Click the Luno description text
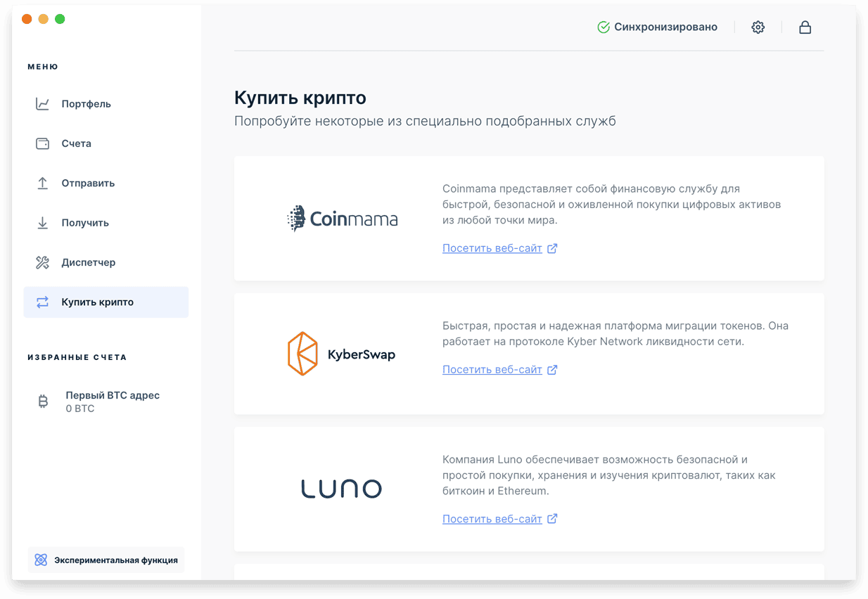Viewport: 868px width, 599px height. [x=609, y=475]
